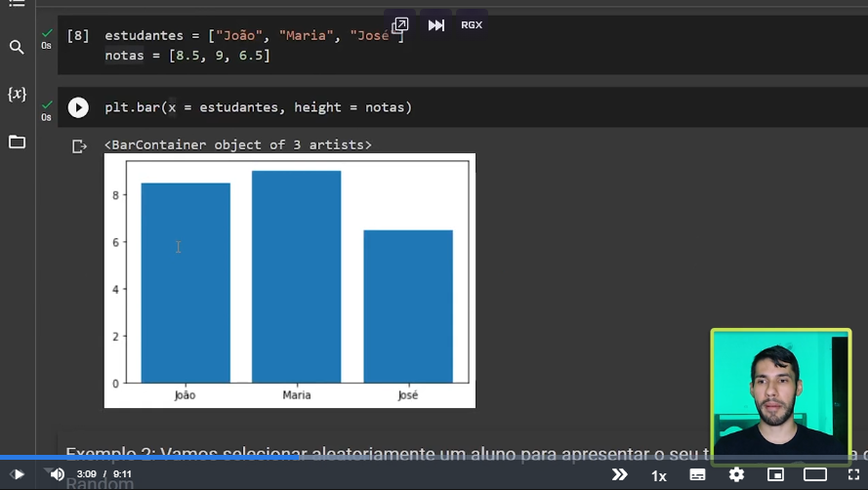Click the José bar in chart
Image resolution: width=868 pixels, height=490 pixels.
(x=408, y=306)
